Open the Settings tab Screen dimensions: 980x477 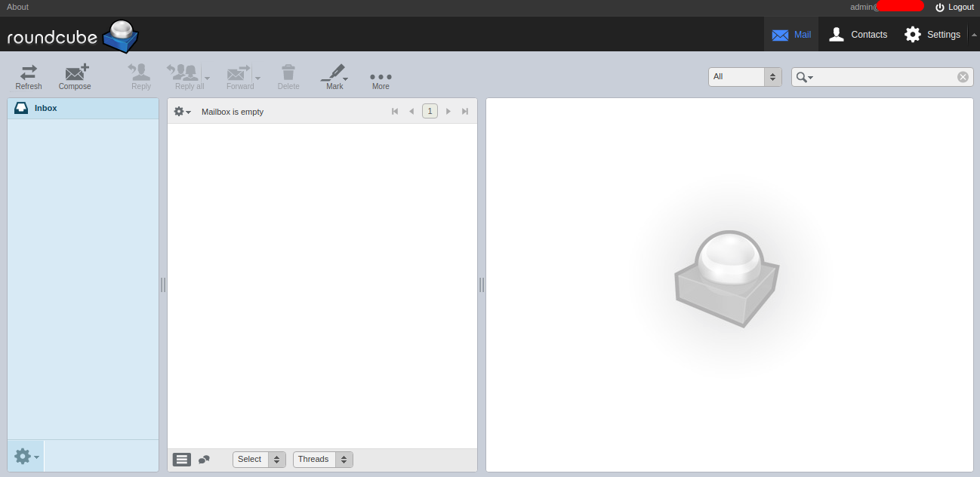(932, 35)
